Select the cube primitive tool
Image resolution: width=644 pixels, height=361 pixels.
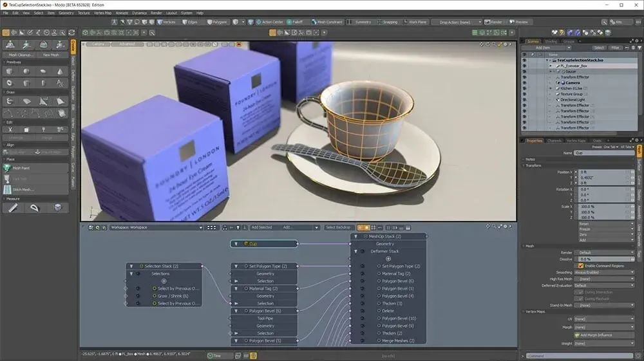(x=10, y=71)
